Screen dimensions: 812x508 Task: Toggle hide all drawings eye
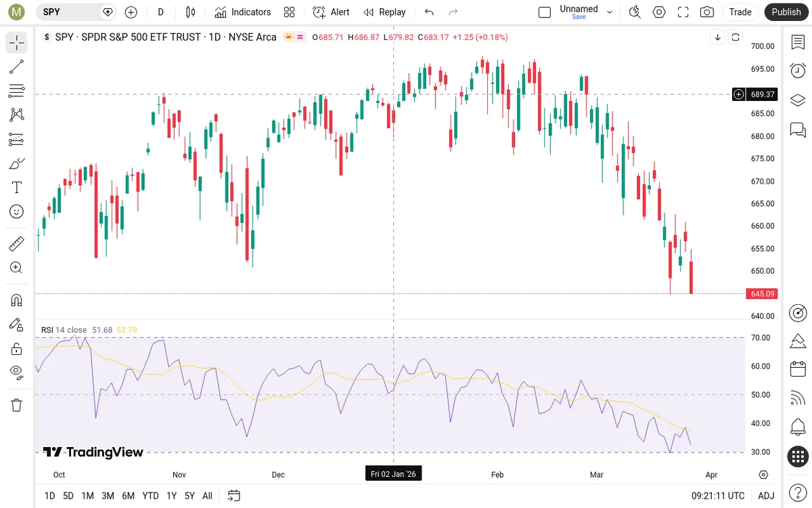(x=17, y=371)
